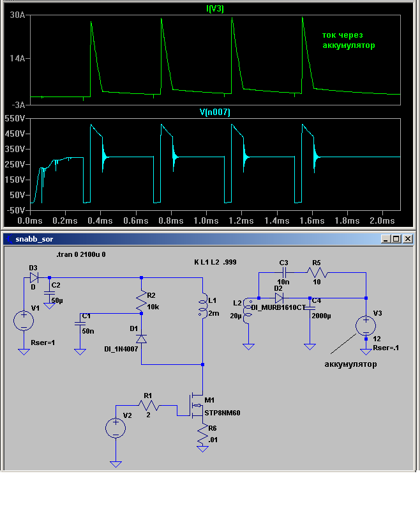The height and width of the screenshot is (524, 420).
Task: Click resistor R6 symbol
Action: (202, 435)
